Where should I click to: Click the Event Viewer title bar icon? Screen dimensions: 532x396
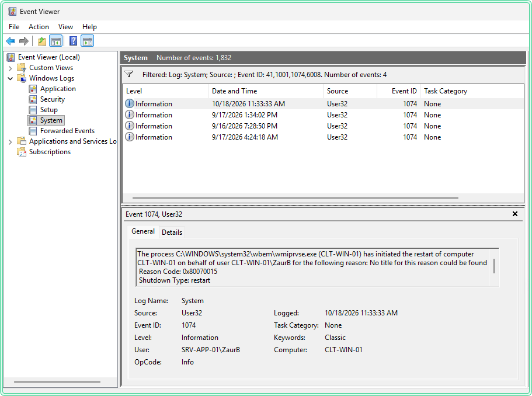[x=12, y=12]
